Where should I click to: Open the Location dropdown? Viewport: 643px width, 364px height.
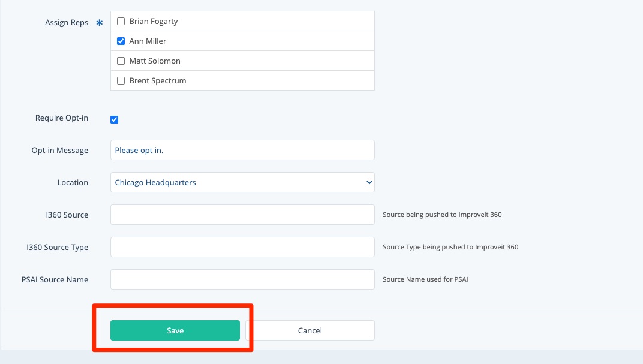[242, 182]
